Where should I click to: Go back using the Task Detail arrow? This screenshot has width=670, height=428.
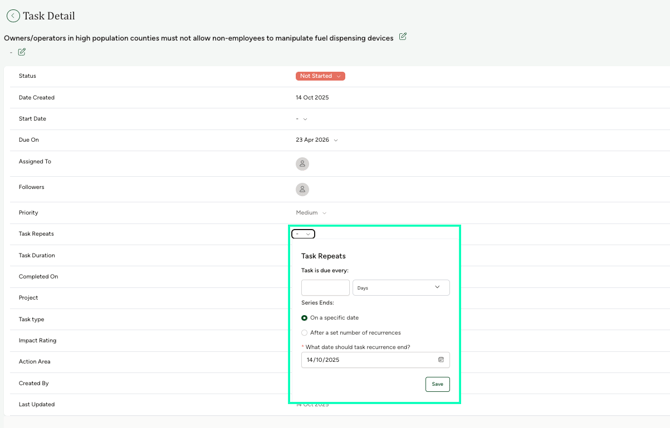coord(13,16)
